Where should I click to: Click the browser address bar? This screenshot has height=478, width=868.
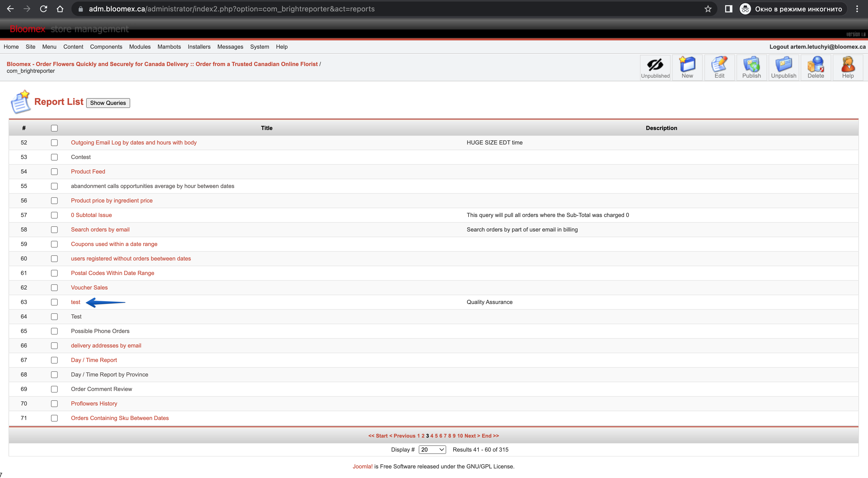387,9
